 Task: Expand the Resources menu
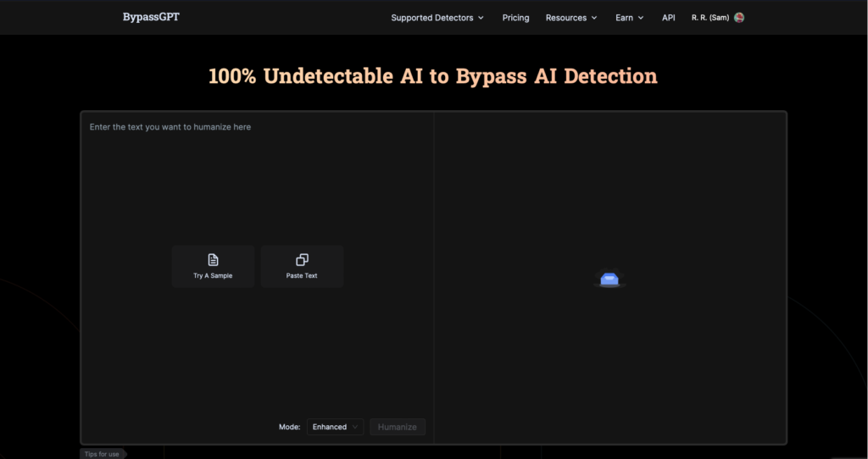[x=571, y=18]
